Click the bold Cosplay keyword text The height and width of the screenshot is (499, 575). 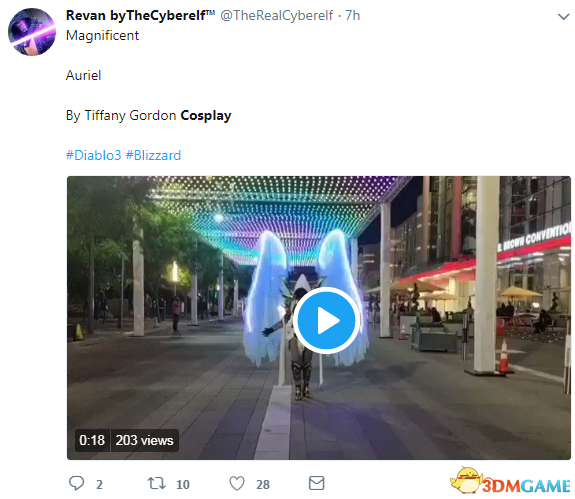click(x=206, y=115)
